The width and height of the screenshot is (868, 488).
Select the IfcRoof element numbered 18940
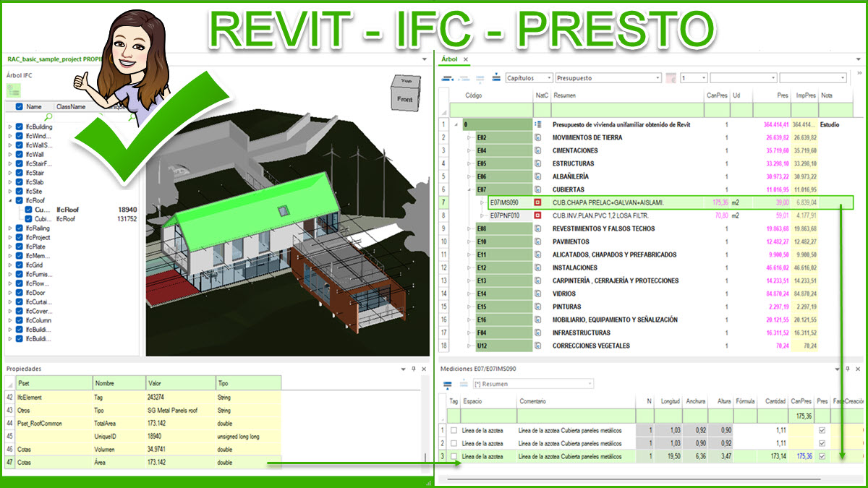pyautogui.click(x=81, y=210)
